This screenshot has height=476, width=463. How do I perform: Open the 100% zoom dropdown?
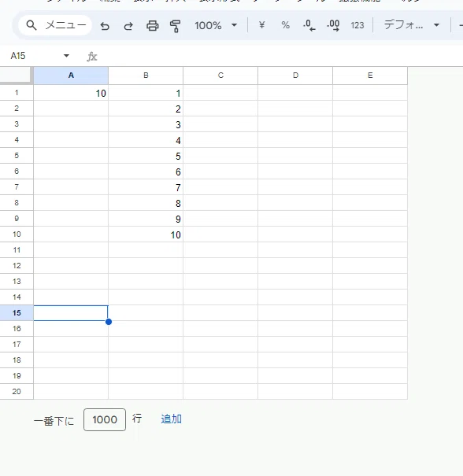click(216, 25)
